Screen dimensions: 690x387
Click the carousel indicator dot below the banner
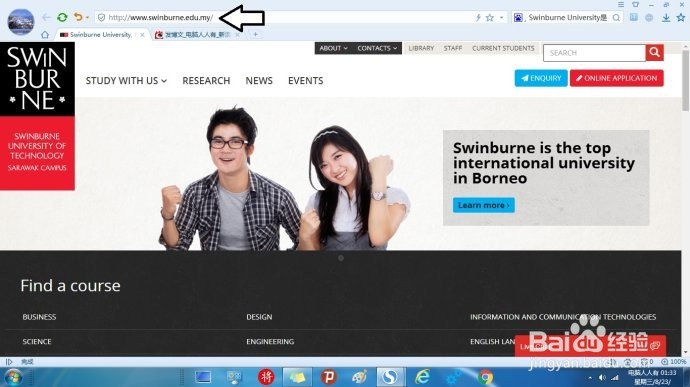[341, 258]
